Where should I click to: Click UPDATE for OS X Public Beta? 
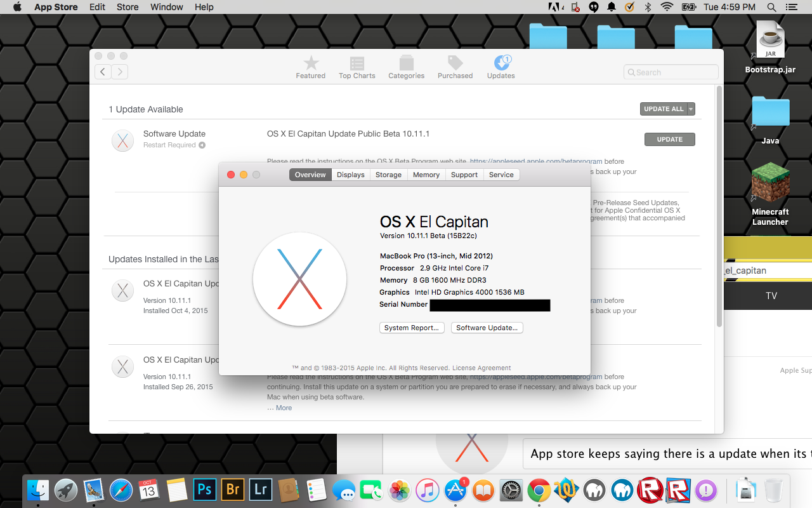[x=669, y=139]
